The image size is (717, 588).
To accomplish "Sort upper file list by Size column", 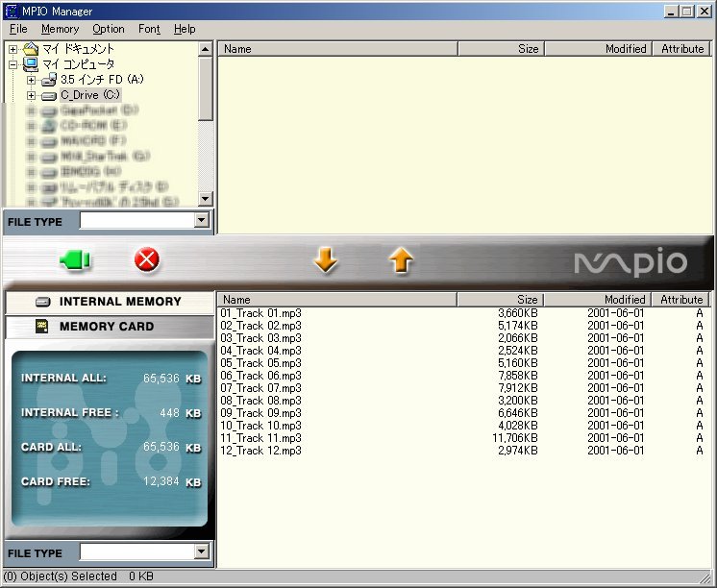I will point(501,49).
